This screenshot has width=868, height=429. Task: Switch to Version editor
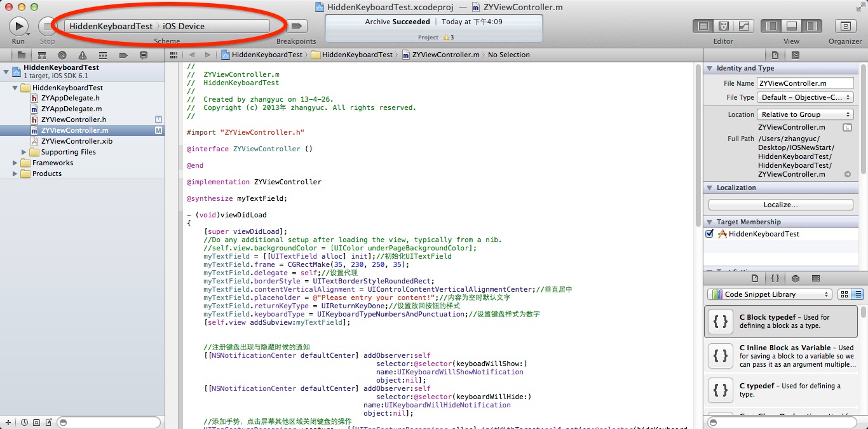743,26
